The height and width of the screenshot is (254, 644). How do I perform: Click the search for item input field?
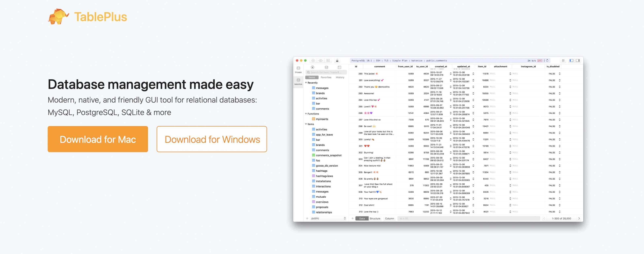pos(326,72)
